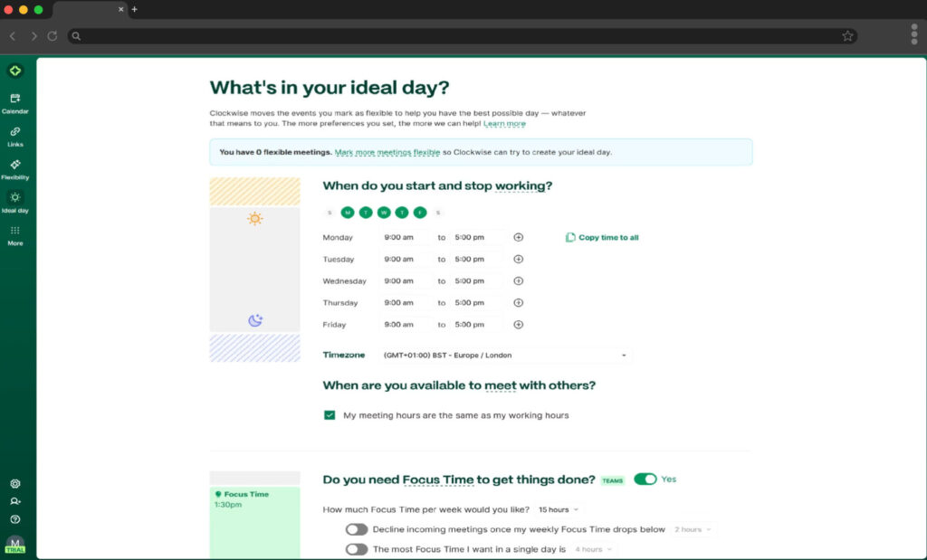
Task: Click the invite people icon
Action: click(15, 501)
